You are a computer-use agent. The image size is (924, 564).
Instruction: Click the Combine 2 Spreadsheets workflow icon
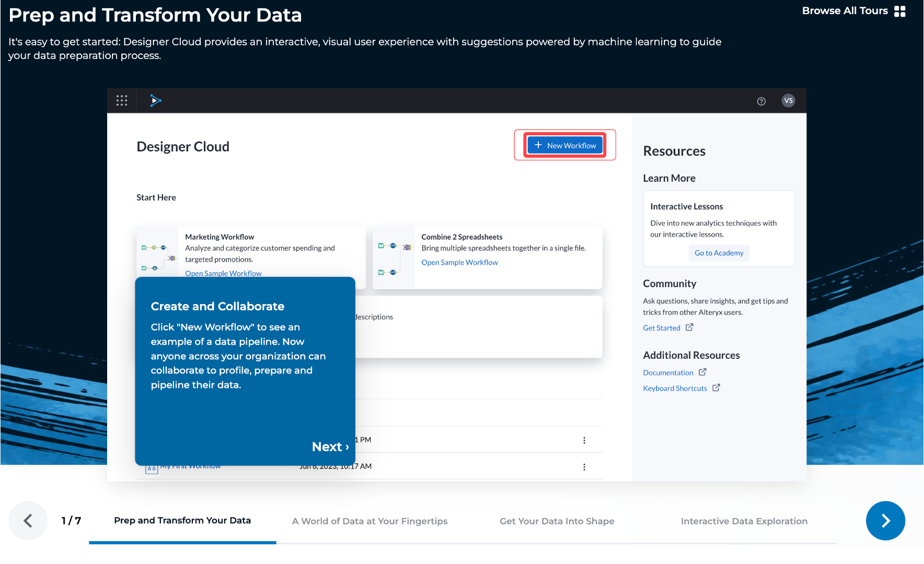(x=393, y=257)
